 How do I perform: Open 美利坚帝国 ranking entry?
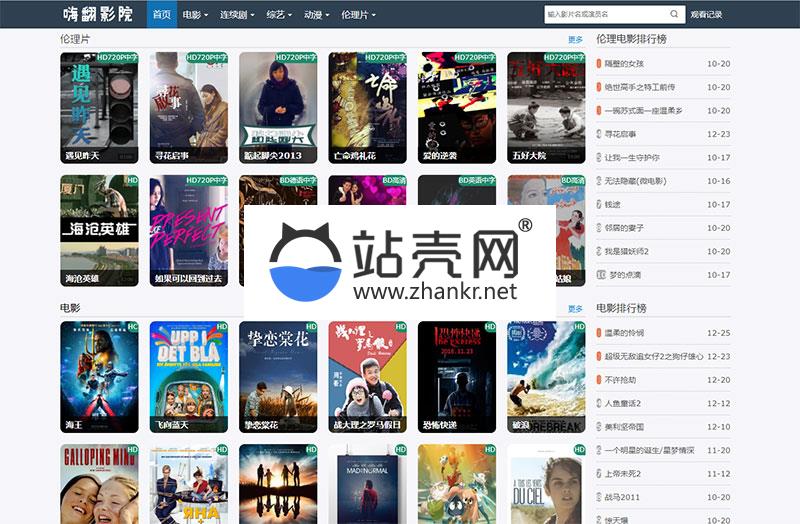coord(624,427)
